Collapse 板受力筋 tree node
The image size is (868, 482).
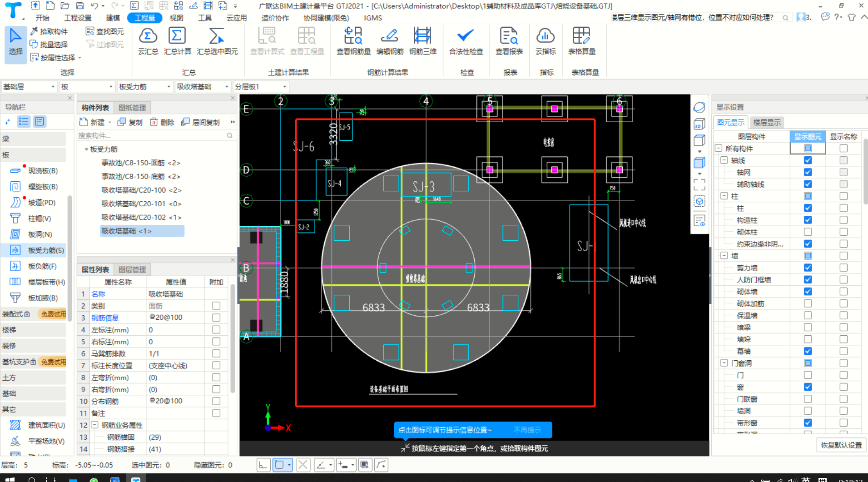[86, 149]
